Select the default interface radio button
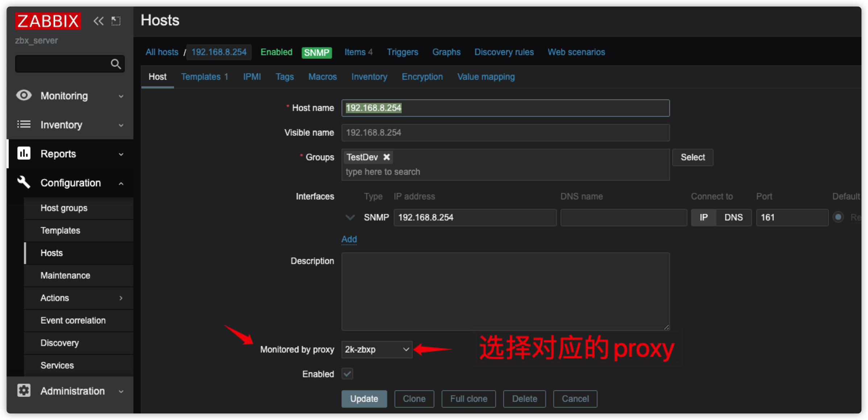The image size is (868, 420). point(838,217)
